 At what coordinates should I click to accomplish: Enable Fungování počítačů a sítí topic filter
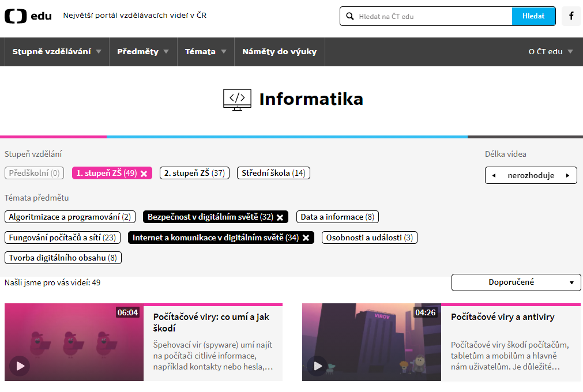coord(63,238)
